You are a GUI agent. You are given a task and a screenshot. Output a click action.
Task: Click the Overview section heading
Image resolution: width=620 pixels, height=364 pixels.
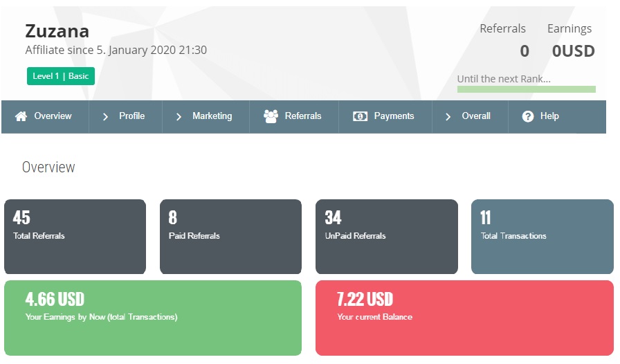click(x=48, y=167)
